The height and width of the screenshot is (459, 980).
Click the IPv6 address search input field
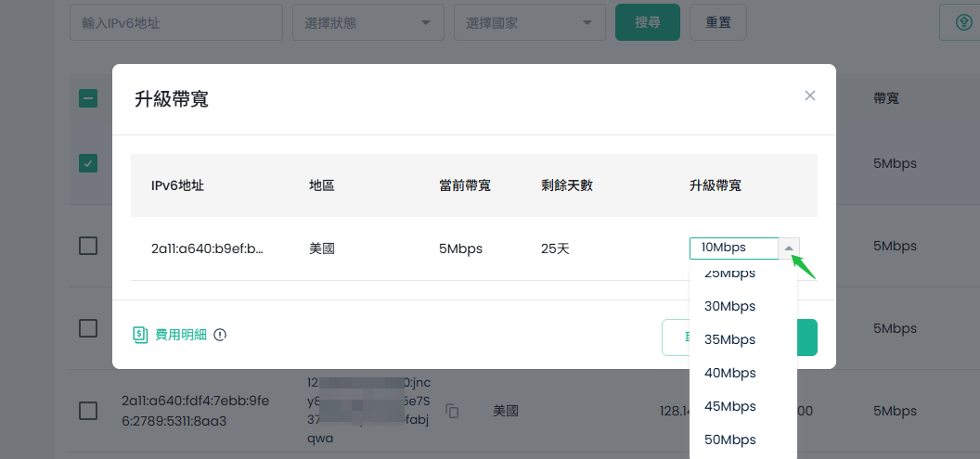point(176,23)
